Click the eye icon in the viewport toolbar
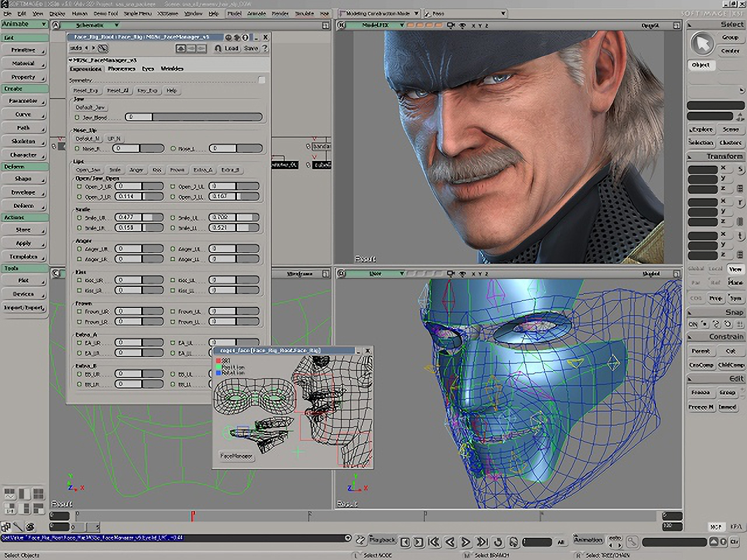 462,26
